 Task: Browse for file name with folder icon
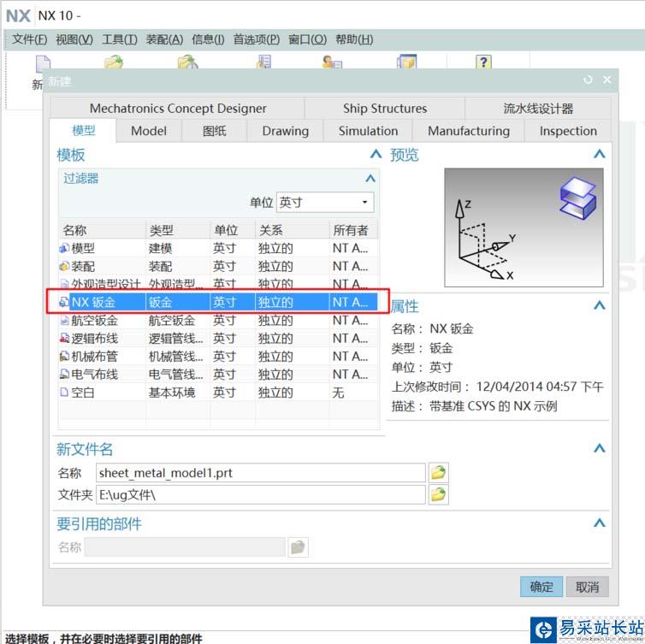[x=438, y=473]
